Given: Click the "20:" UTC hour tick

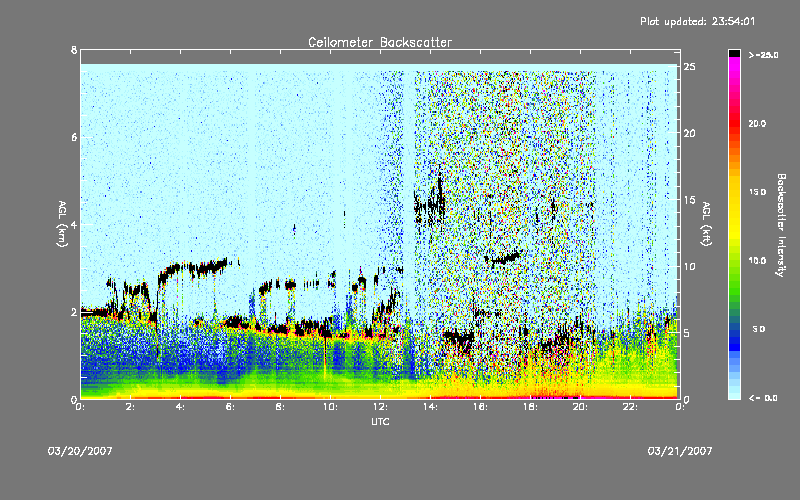Looking at the screenshot, I should [x=581, y=407].
